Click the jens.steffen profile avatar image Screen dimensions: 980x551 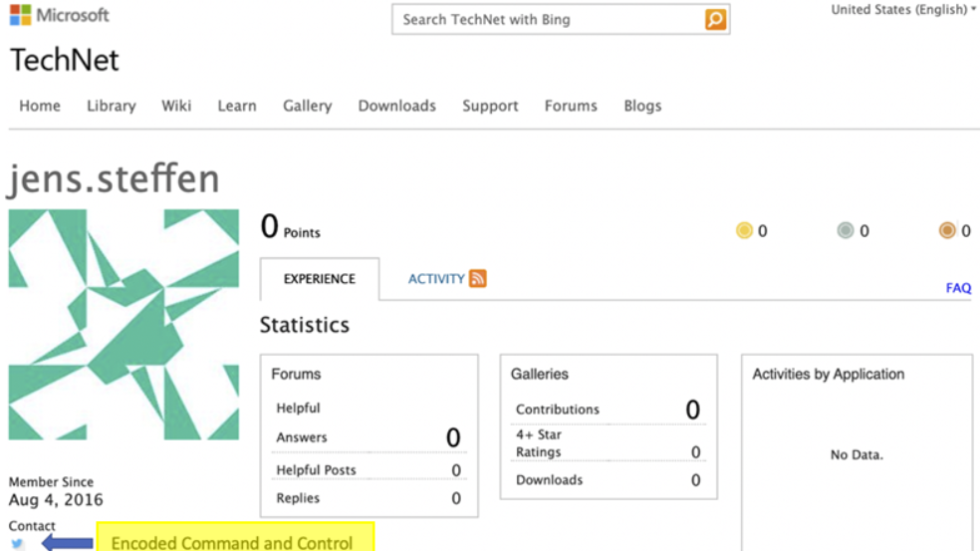[x=123, y=325]
